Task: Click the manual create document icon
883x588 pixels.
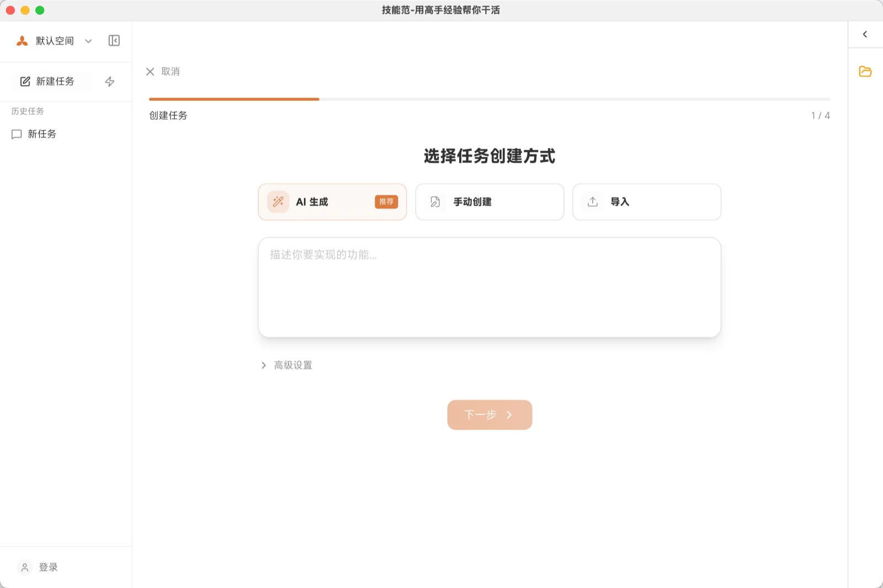Action: pyautogui.click(x=435, y=202)
